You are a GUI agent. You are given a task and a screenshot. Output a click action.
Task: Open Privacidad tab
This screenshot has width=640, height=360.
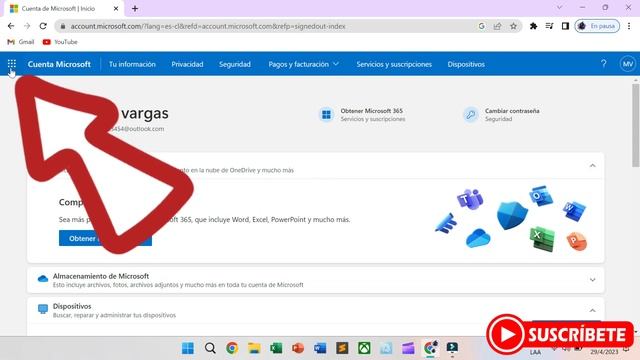(187, 64)
